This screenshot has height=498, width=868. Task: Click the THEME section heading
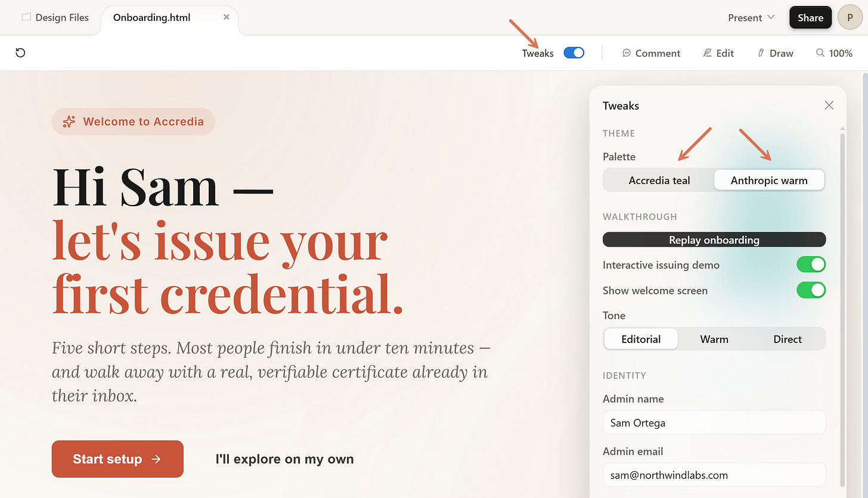tap(619, 133)
